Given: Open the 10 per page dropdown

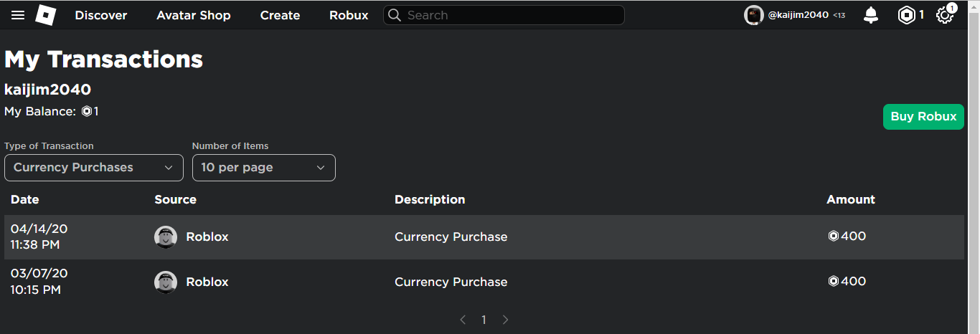Looking at the screenshot, I should coord(263,168).
